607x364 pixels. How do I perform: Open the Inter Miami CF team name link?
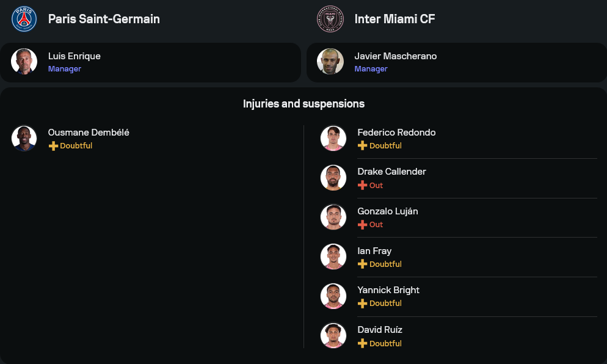coord(394,19)
